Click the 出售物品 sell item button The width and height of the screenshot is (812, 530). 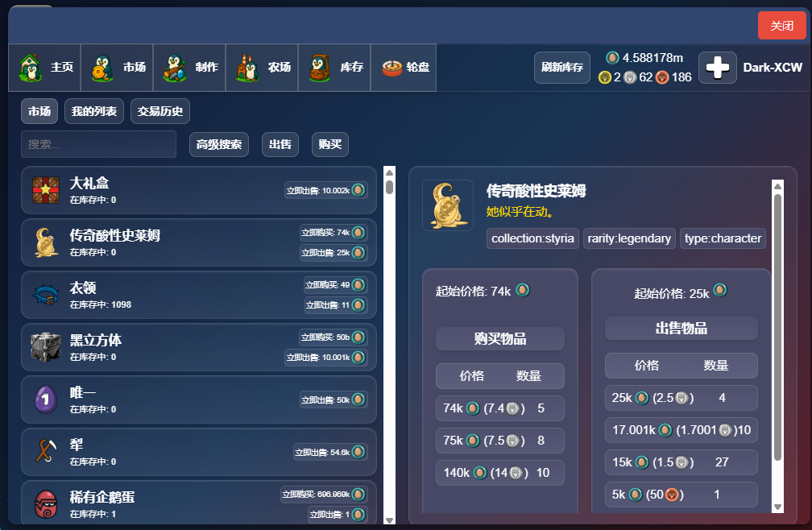(681, 328)
